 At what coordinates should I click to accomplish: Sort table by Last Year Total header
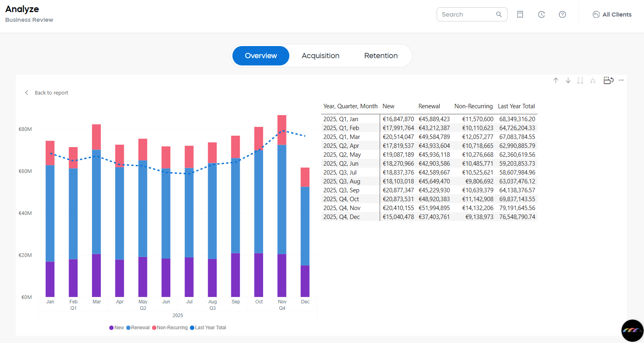[x=516, y=106]
